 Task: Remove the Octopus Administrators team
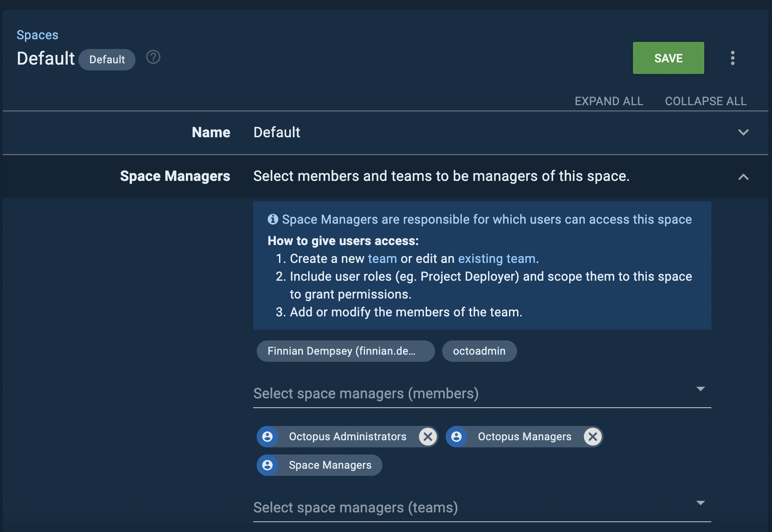tap(427, 437)
